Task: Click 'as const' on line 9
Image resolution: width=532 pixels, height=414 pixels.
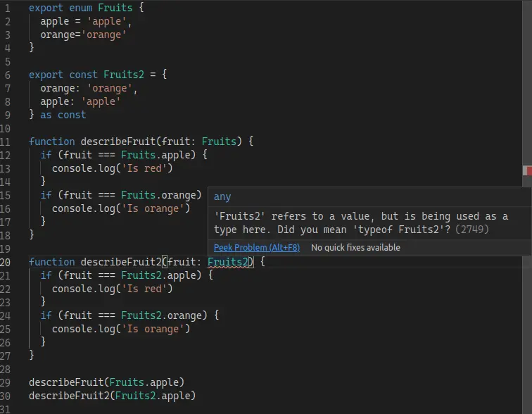Action: (x=63, y=115)
